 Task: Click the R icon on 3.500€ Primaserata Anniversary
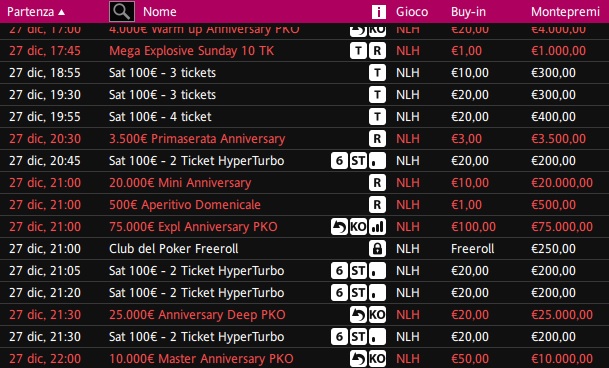(x=377, y=139)
